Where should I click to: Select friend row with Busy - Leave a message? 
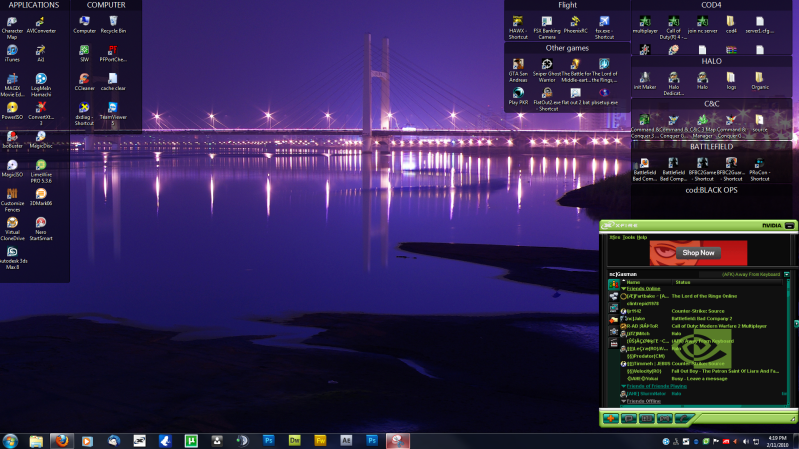click(702, 379)
